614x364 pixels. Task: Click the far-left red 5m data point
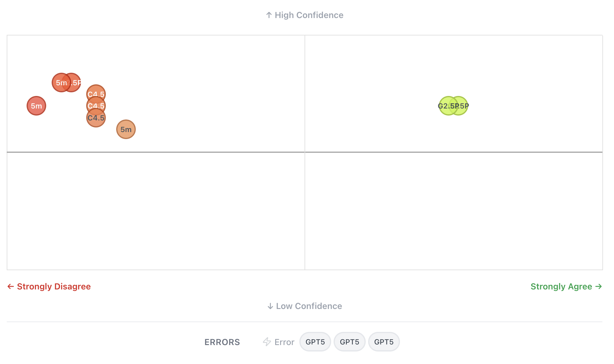coord(36,106)
